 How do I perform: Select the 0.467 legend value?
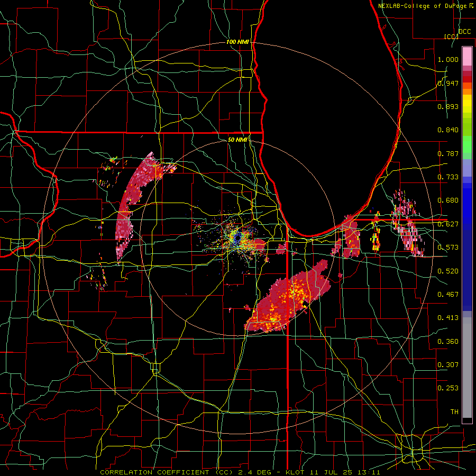point(448,295)
